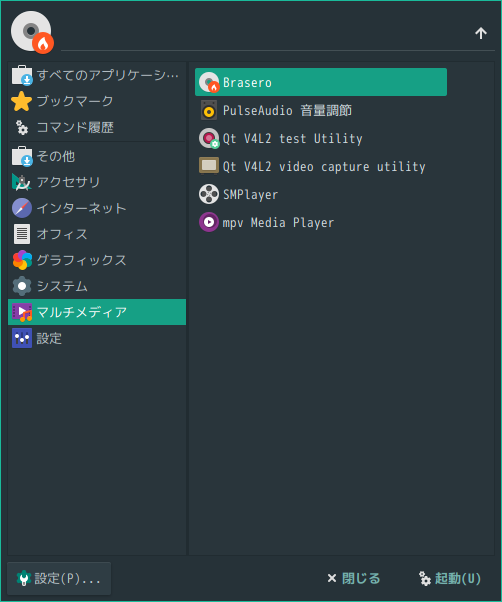Image resolution: width=502 pixels, height=602 pixels.
Task: Click the 閉じる button
Action: click(x=353, y=579)
